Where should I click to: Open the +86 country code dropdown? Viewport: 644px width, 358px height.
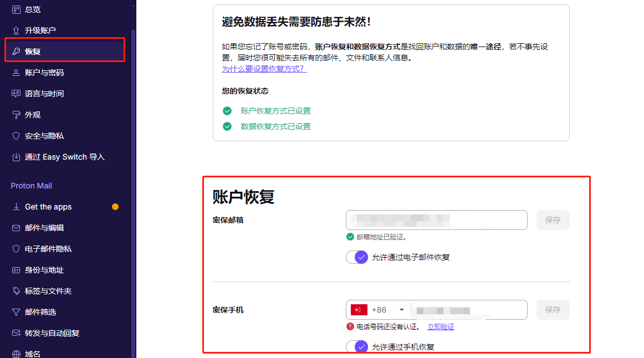(x=379, y=310)
